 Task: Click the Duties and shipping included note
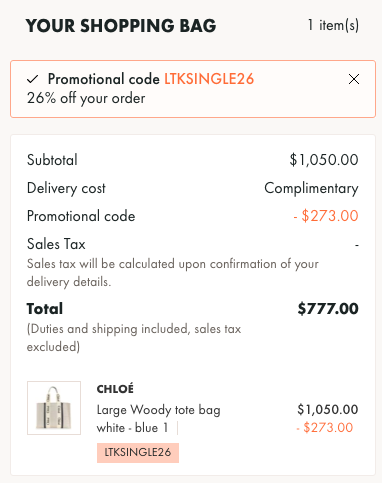134,338
